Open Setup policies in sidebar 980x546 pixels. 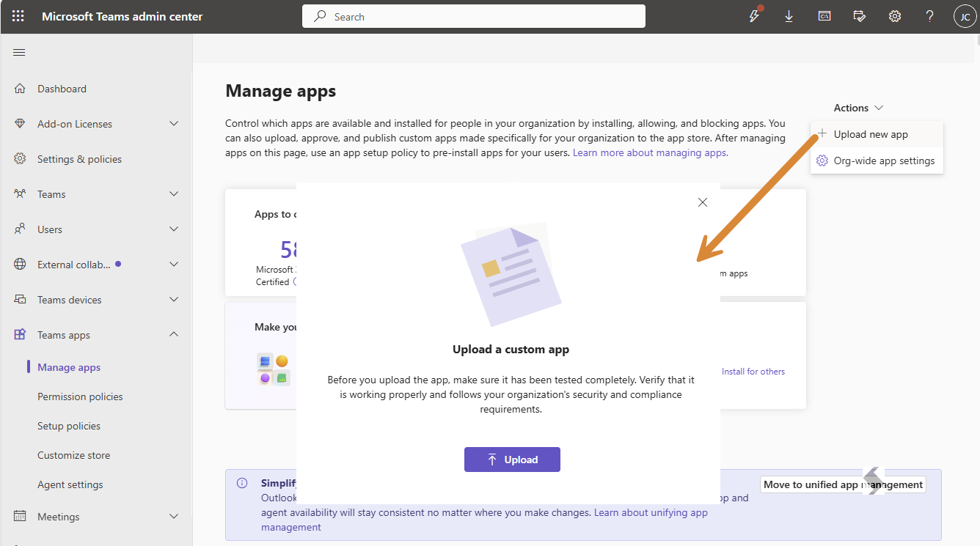coord(69,426)
